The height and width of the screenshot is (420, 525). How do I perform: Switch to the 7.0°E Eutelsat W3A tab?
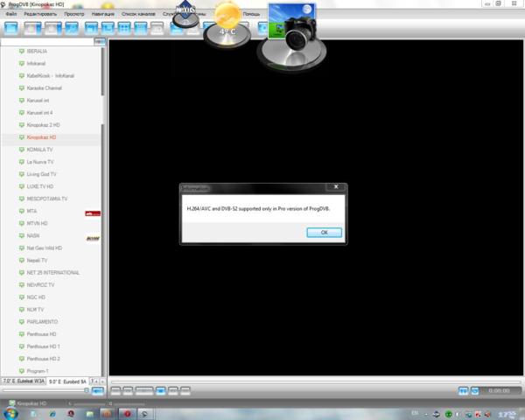[x=24, y=381]
